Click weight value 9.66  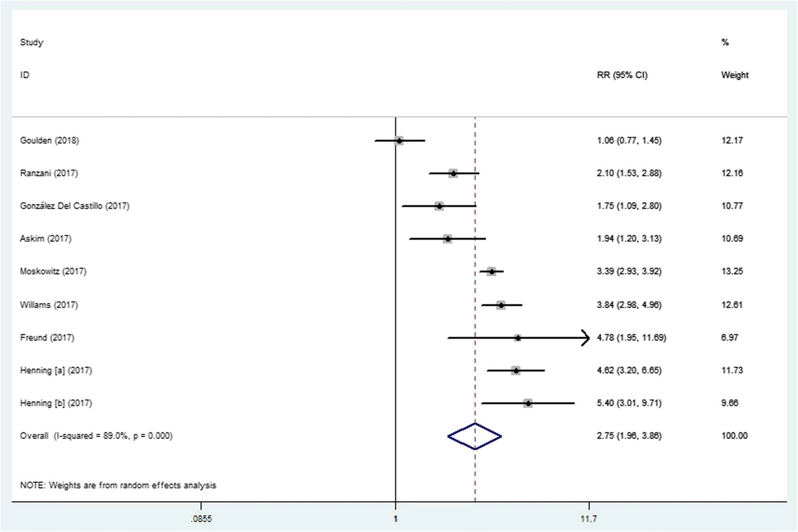pyautogui.click(x=730, y=404)
